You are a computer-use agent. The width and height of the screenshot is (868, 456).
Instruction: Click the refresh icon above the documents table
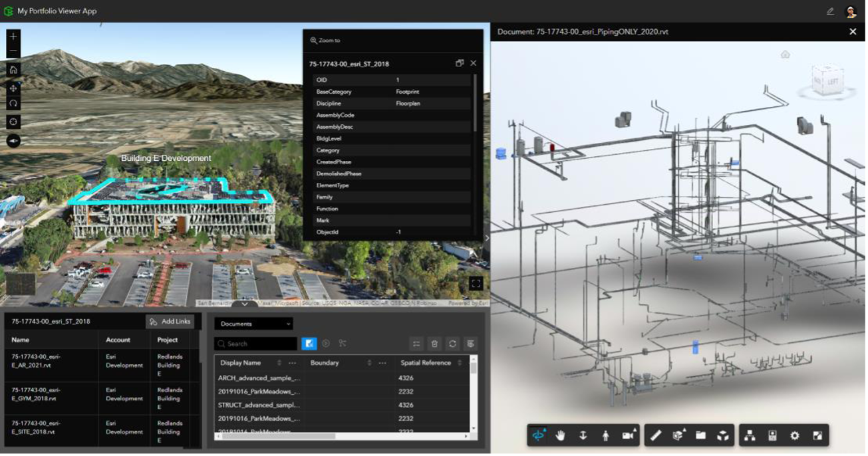tap(452, 344)
